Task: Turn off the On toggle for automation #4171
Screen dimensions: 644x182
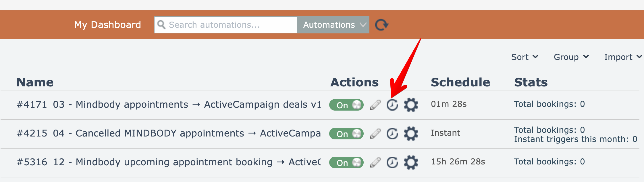Action: [346, 105]
